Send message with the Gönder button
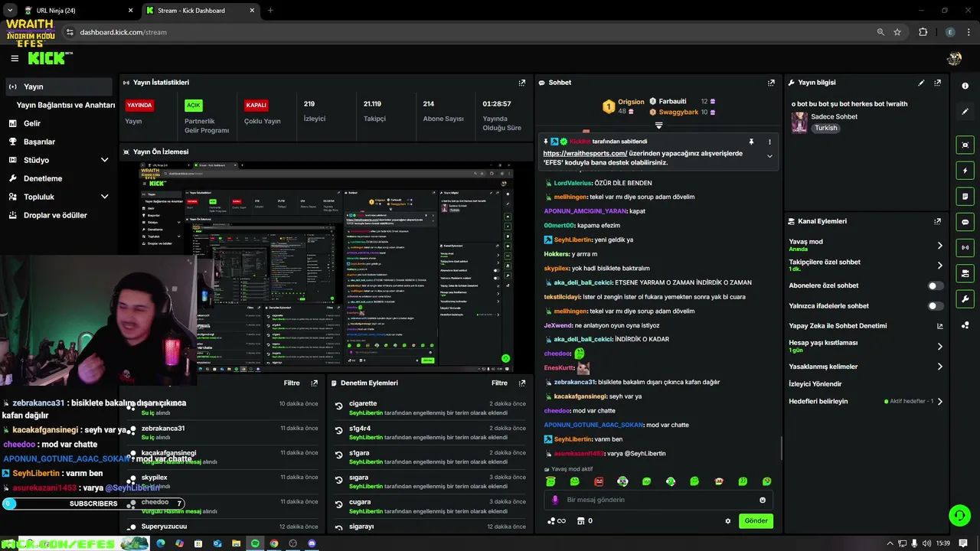The width and height of the screenshot is (980, 551). (756, 520)
